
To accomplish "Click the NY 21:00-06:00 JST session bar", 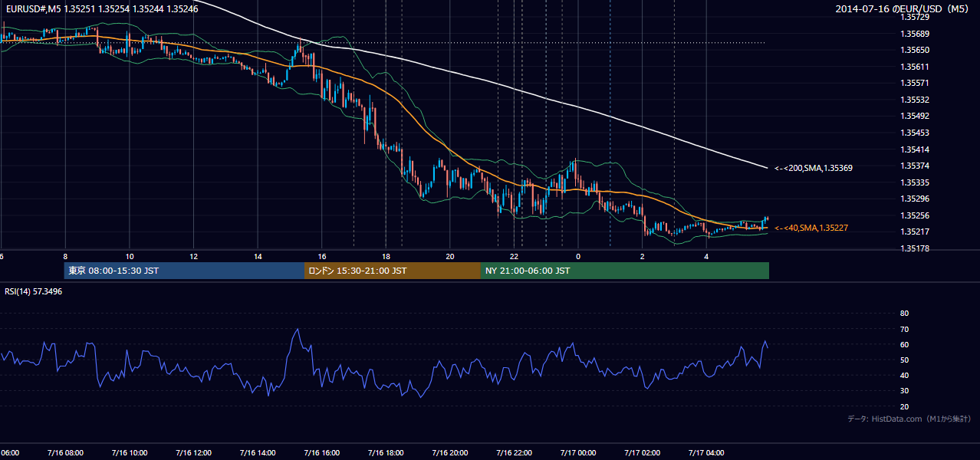I will click(x=625, y=271).
